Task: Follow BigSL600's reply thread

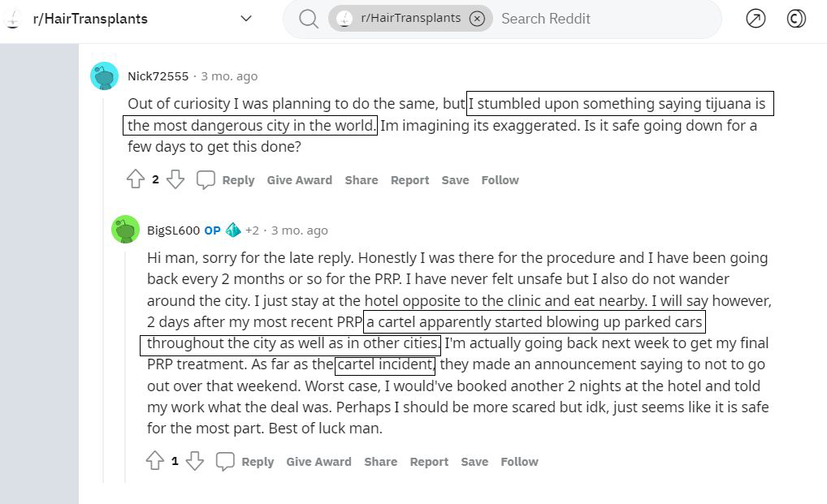Action: tap(519, 462)
